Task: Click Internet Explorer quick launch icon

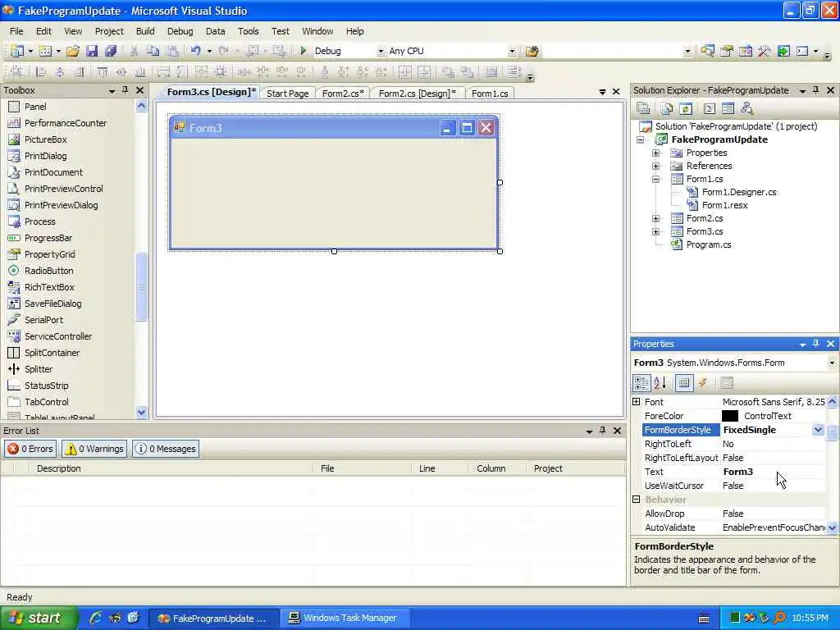Action: [96, 618]
